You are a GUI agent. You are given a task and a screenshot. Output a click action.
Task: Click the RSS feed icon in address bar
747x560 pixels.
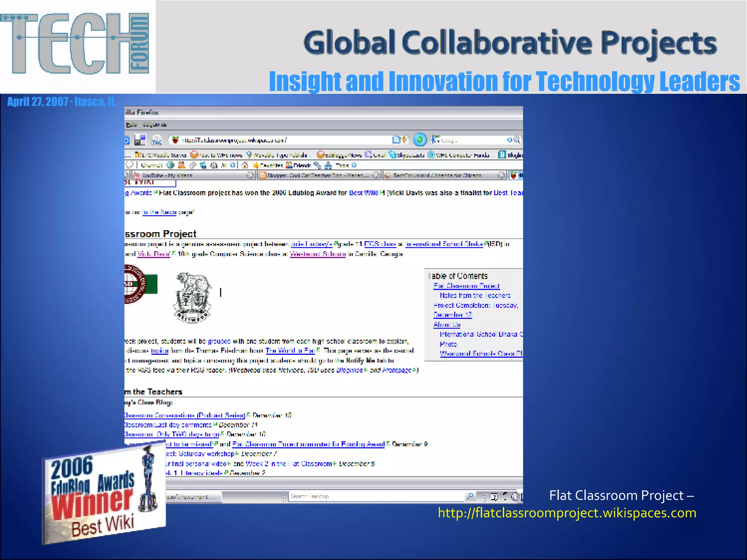pos(396,140)
